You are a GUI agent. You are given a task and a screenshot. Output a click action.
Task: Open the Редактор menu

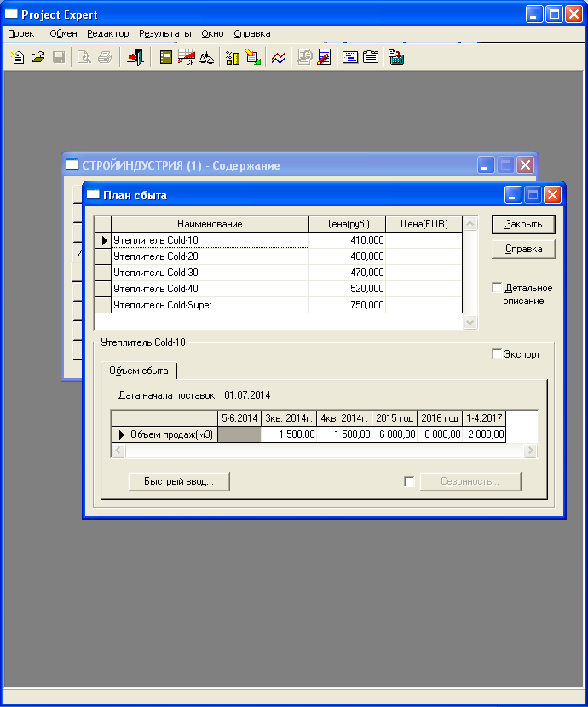click(107, 33)
